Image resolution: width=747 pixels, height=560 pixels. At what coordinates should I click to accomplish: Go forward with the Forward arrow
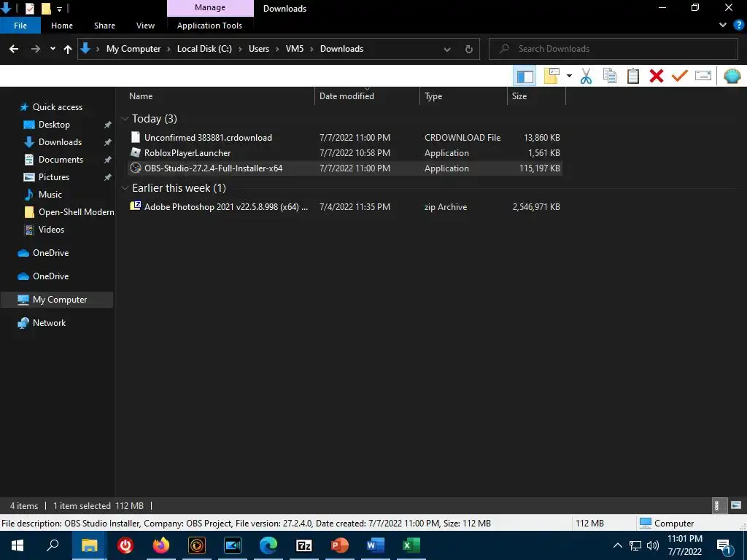point(35,49)
